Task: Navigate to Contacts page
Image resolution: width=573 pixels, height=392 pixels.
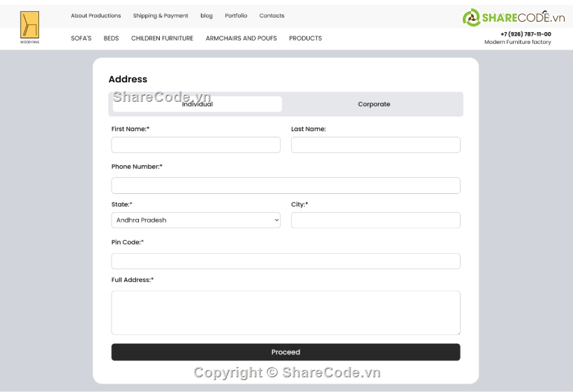Action: click(x=271, y=15)
